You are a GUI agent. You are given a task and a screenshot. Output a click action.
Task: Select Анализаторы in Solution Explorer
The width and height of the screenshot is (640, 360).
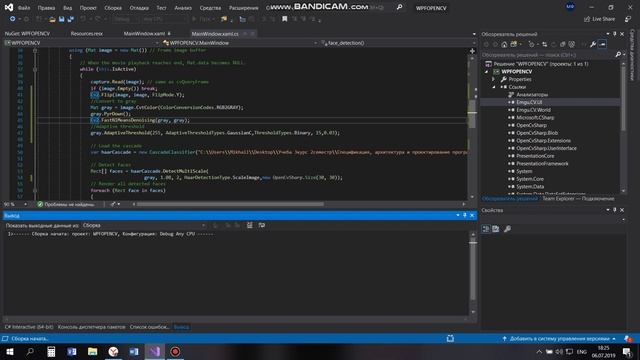[532, 95]
